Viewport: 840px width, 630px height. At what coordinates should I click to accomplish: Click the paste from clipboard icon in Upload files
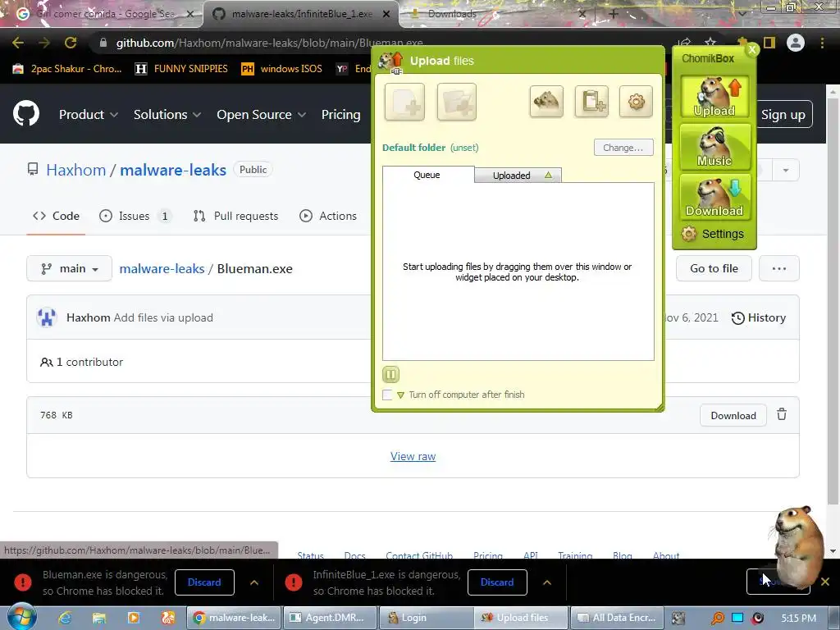click(x=591, y=101)
